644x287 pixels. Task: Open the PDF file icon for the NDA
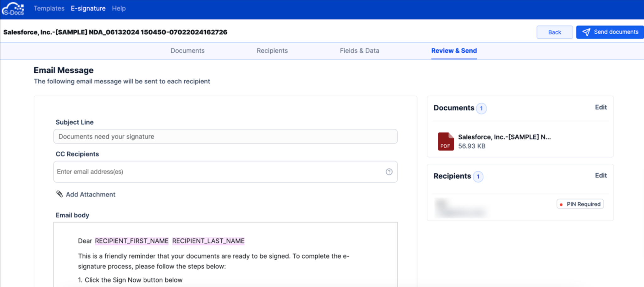pos(446,141)
